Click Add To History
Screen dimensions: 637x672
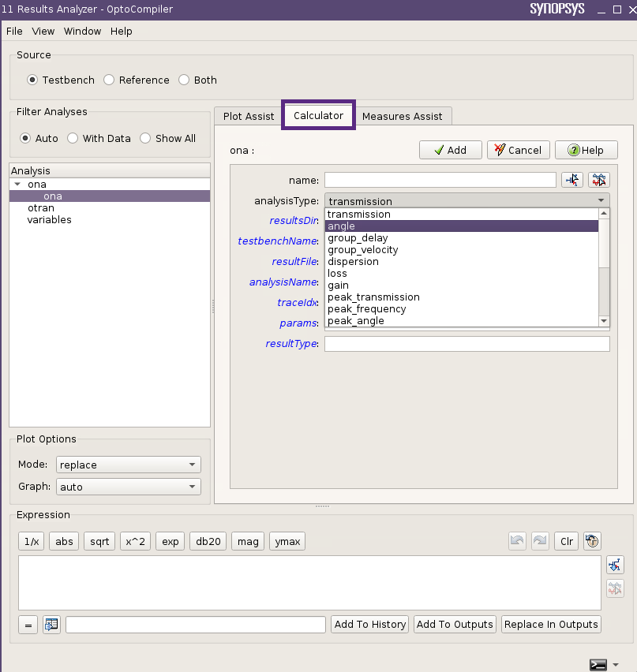point(369,625)
